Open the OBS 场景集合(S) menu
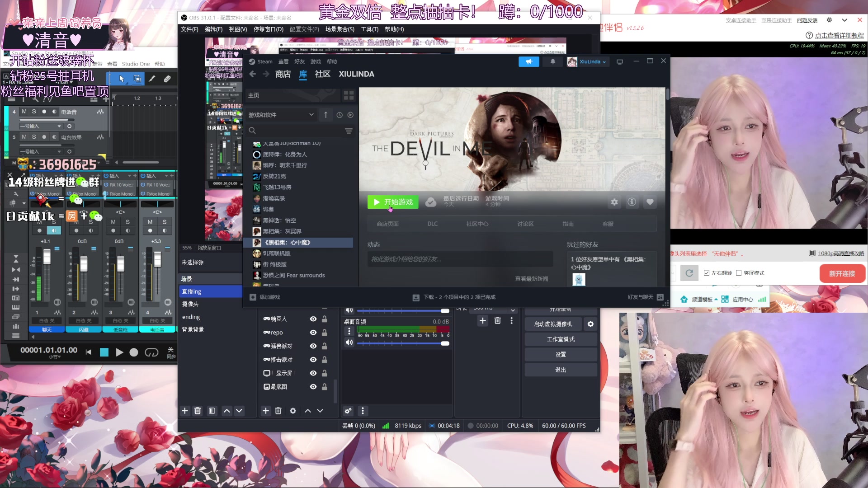868x488 pixels. tap(340, 29)
